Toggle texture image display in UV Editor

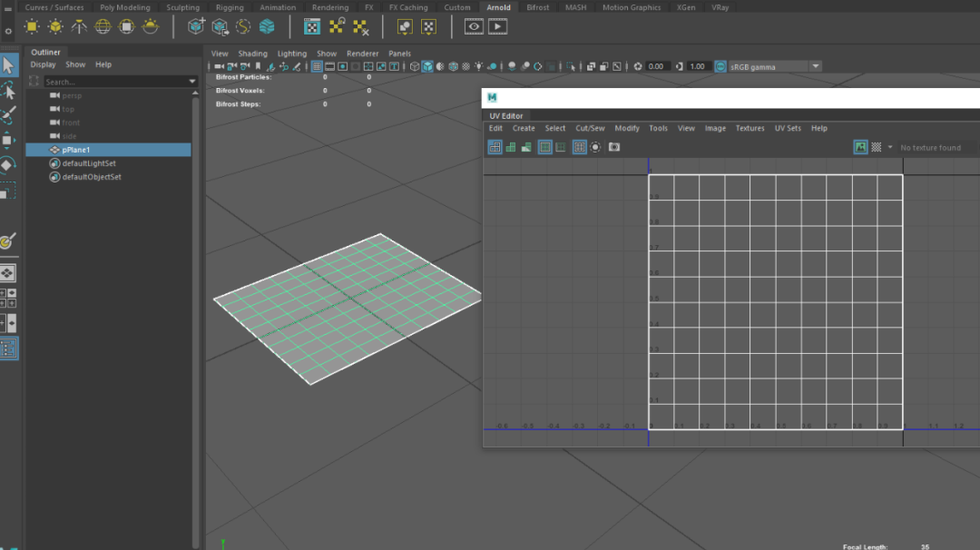tap(860, 147)
